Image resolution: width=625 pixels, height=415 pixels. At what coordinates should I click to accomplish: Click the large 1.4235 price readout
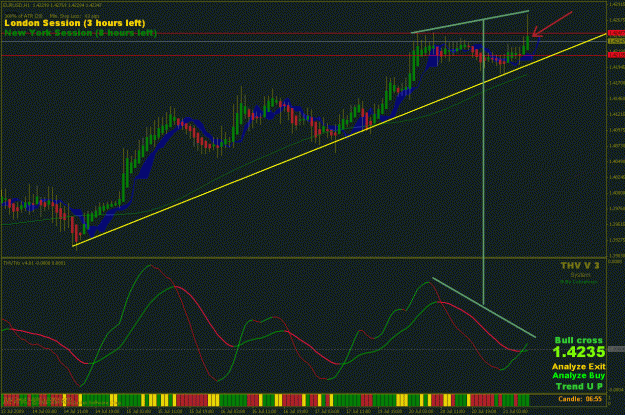point(579,352)
